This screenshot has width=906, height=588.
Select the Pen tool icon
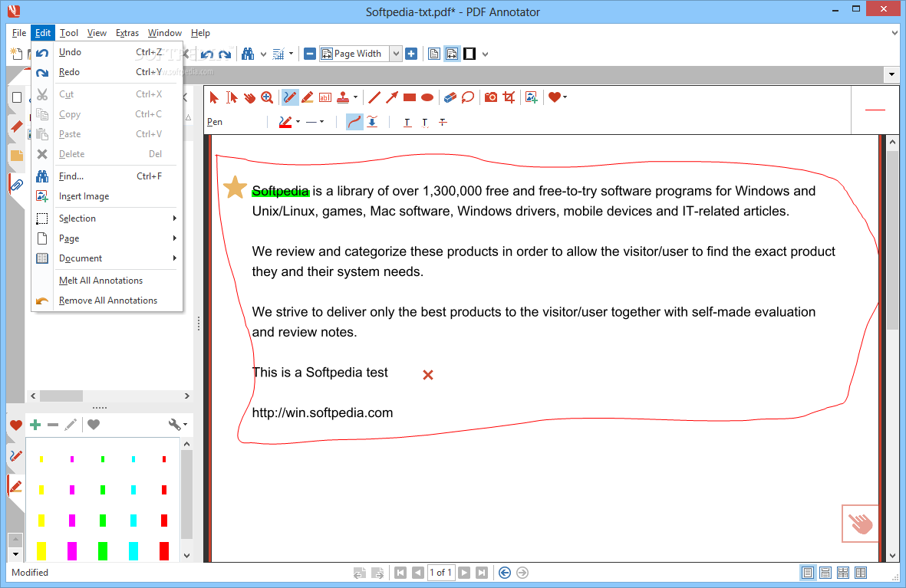pyautogui.click(x=290, y=97)
